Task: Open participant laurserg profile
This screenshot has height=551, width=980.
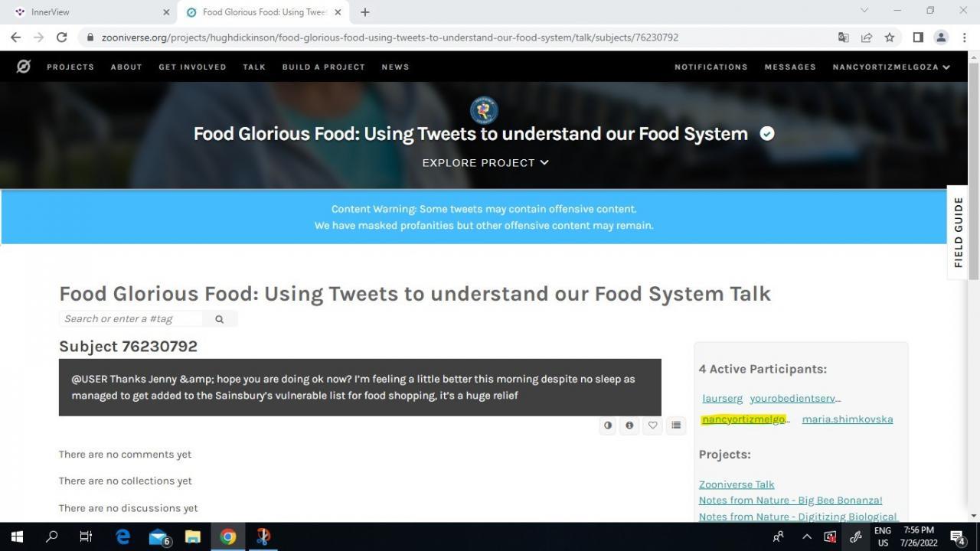Action: click(722, 399)
